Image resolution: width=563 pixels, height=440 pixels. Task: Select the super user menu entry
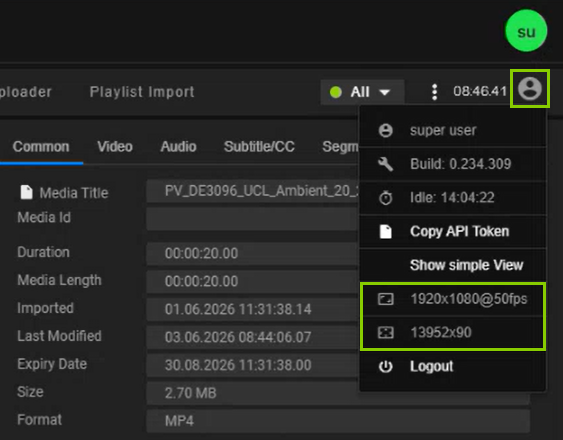coord(453,130)
